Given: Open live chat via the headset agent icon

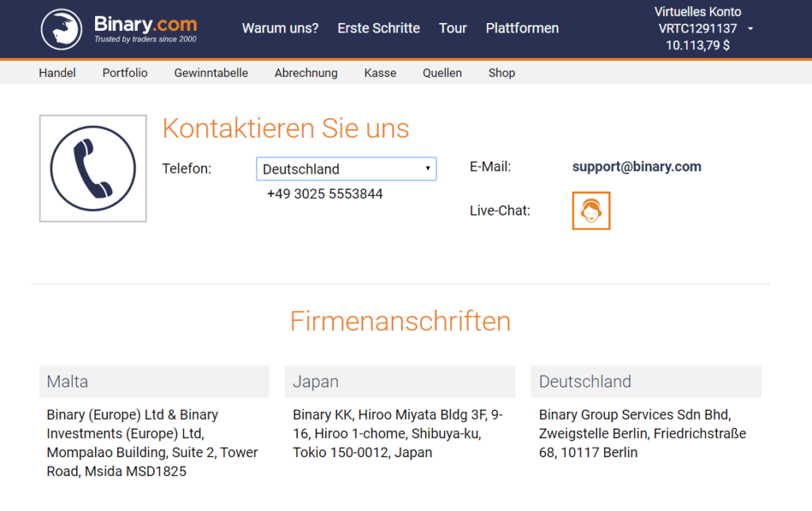Looking at the screenshot, I should (591, 211).
